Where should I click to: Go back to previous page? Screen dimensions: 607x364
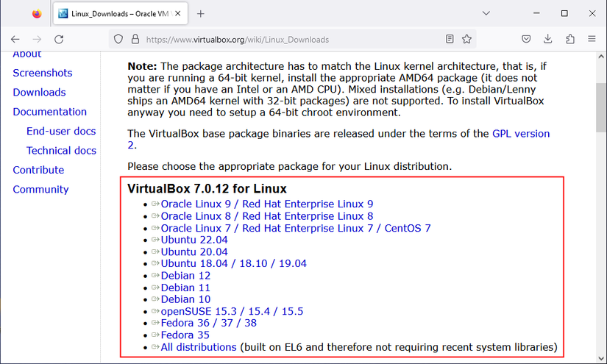coord(15,39)
